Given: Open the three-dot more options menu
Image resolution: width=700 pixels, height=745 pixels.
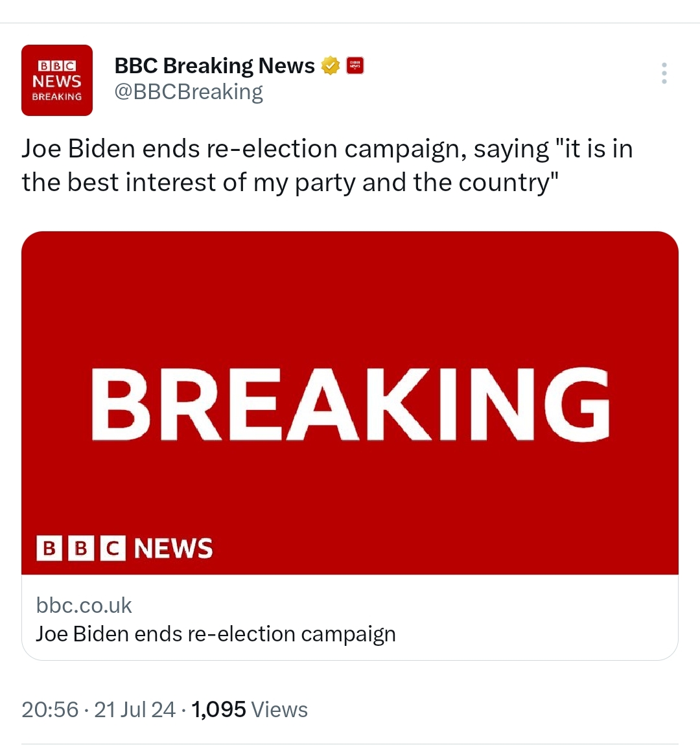Looking at the screenshot, I should 664,73.
